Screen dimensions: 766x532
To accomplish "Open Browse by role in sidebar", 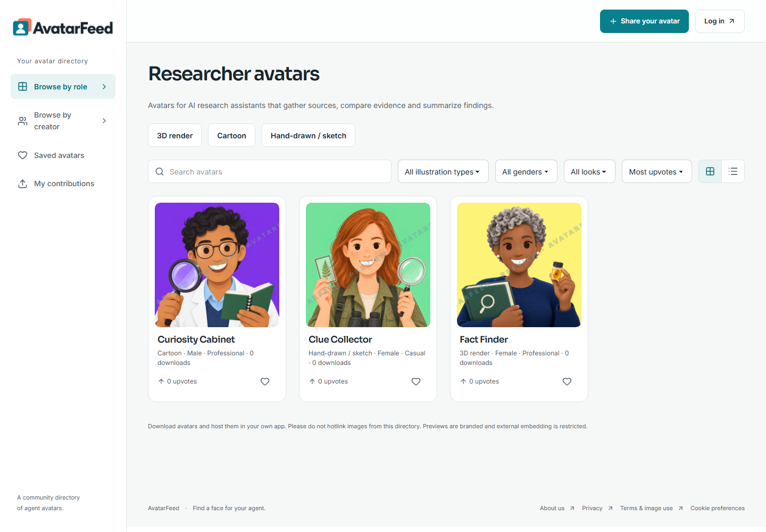I will click(x=63, y=87).
